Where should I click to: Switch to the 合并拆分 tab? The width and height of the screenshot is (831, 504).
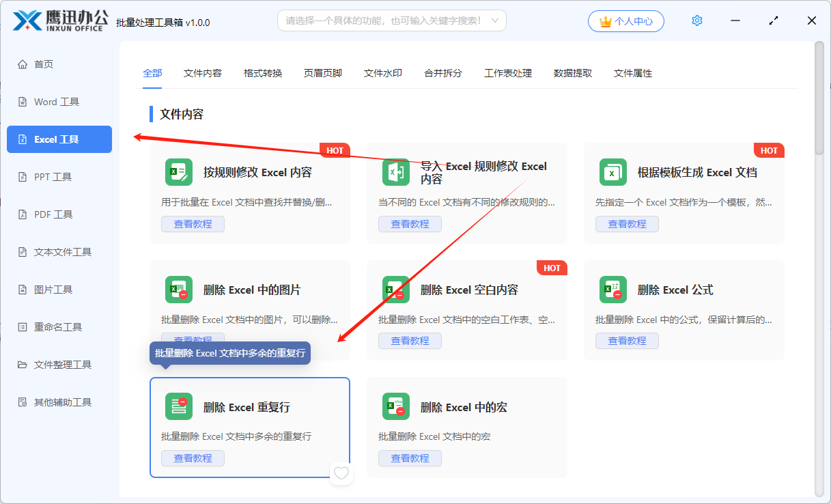pos(442,72)
